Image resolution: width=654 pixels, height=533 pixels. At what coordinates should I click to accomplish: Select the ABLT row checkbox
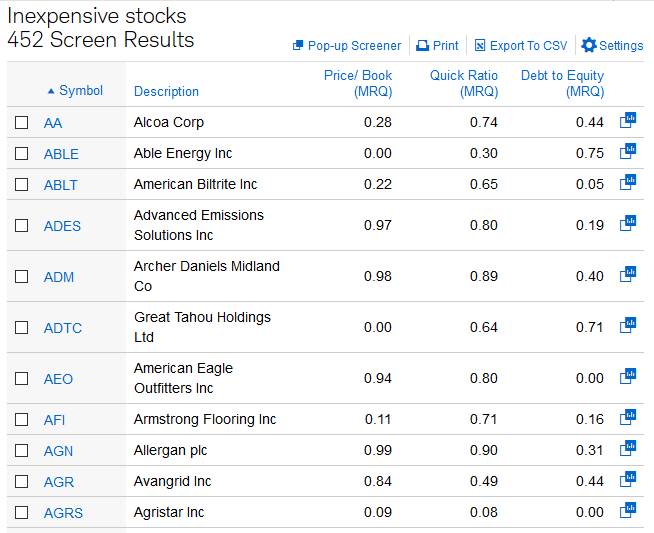coord(22,184)
